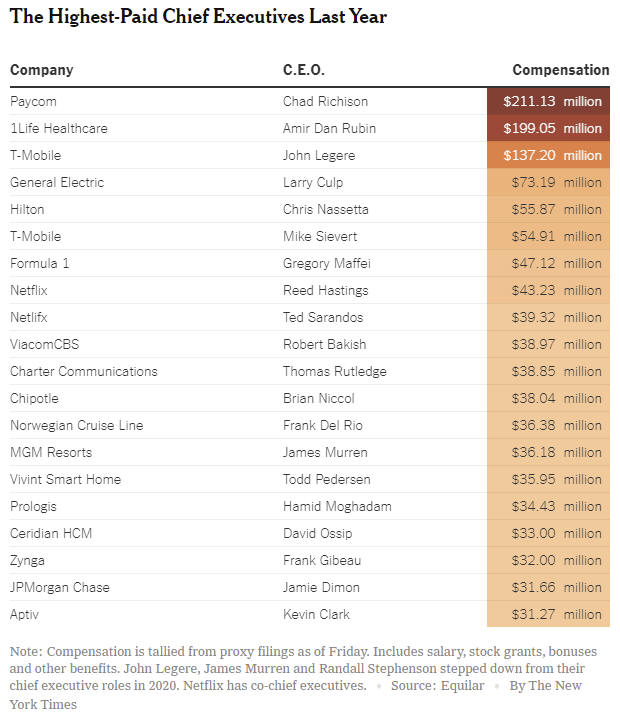Screen dimensions: 620x721
Task: Click the Source: Equilar credit text
Action: pos(437,686)
